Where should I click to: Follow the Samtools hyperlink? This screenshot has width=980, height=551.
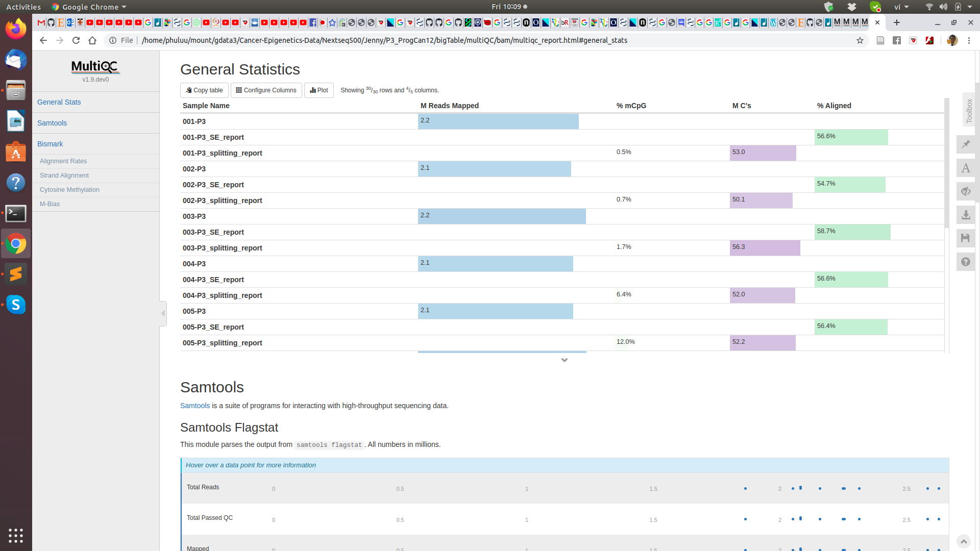coord(194,406)
